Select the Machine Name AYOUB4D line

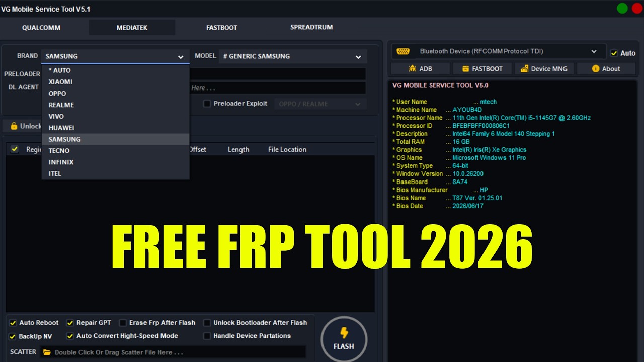[437, 110]
